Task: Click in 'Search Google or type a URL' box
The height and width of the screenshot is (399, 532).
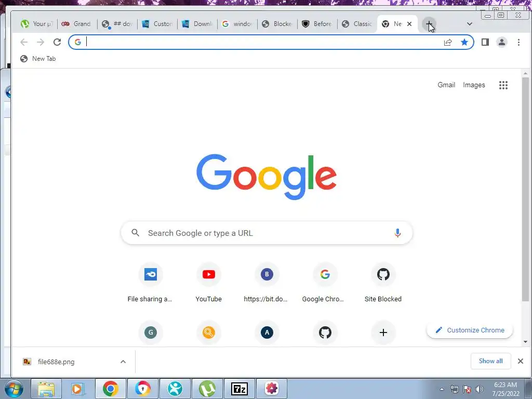Action: [267, 233]
